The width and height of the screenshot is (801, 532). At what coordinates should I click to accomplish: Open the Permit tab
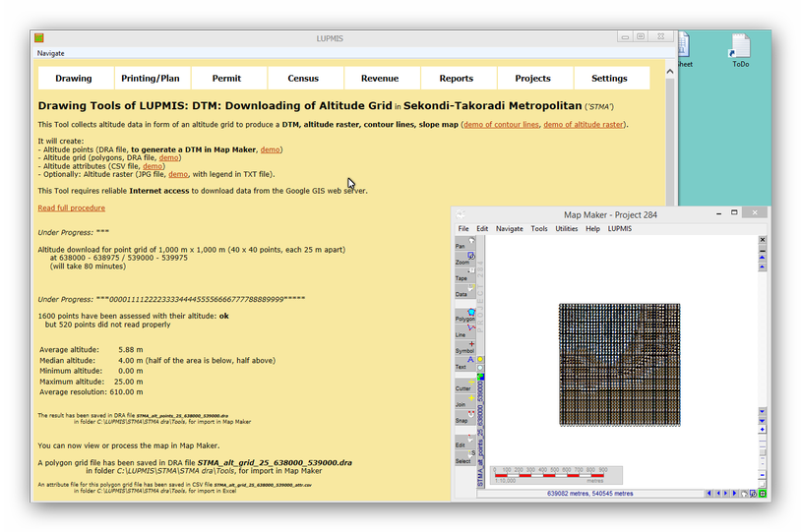click(x=229, y=78)
